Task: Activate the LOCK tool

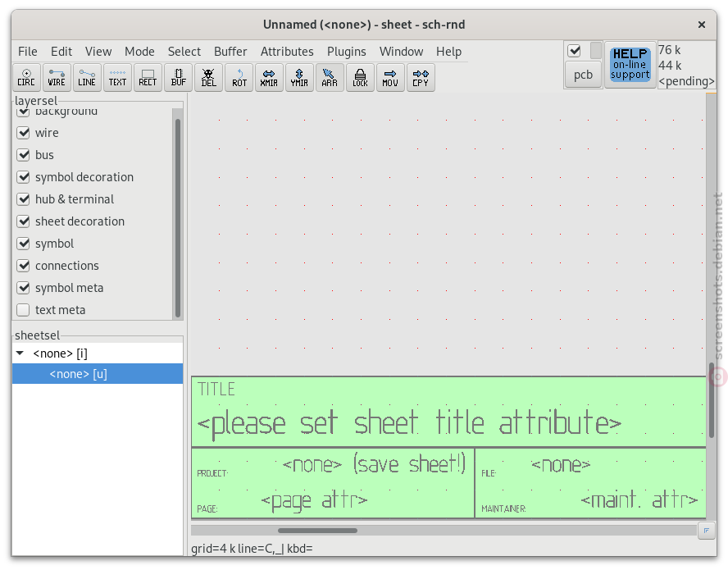Action: [360, 78]
